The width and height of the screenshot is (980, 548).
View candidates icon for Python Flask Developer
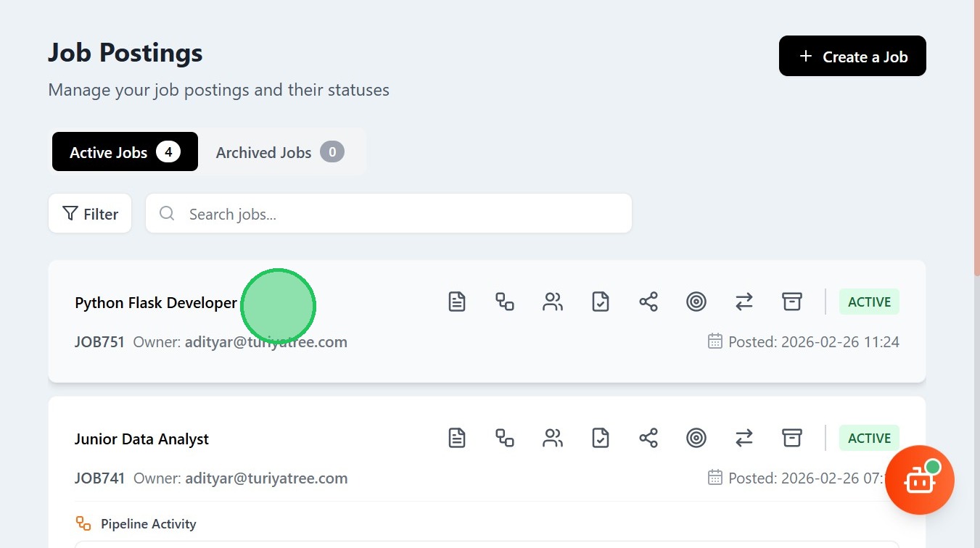point(553,302)
